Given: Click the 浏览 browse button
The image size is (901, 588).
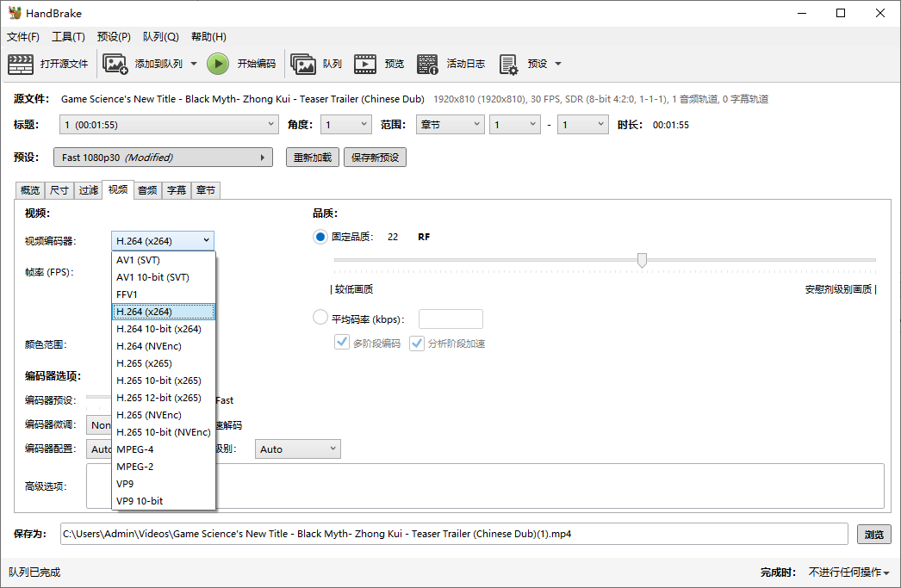Looking at the screenshot, I should pos(874,534).
